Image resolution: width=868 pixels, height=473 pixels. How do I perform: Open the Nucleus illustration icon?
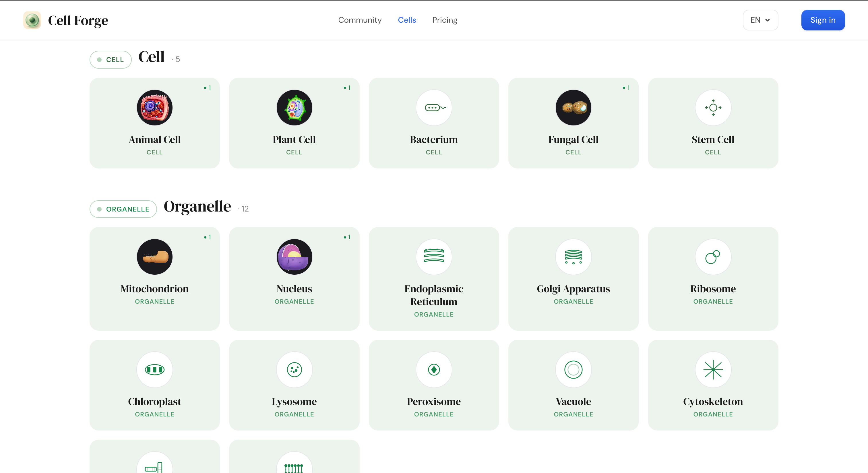[x=294, y=257]
